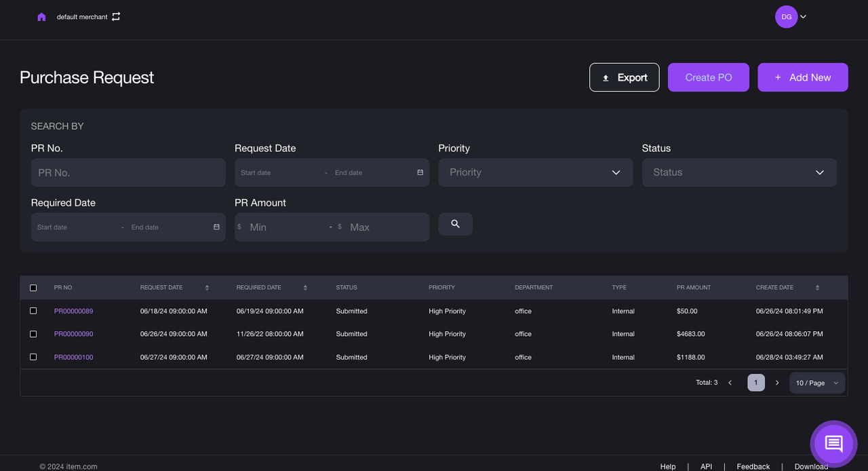Click the switch merchant arrows icon
The image size is (868, 471).
(x=116, y=16)
